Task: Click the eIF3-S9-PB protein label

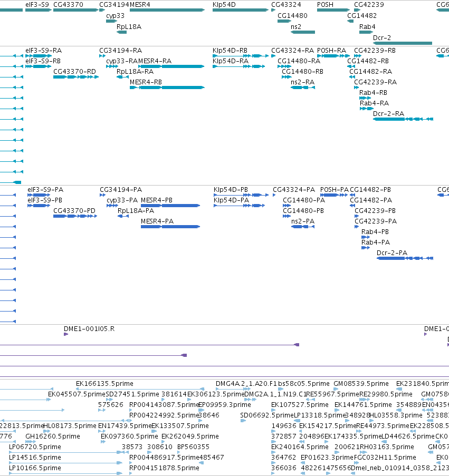Action: (x=45, y=200)
